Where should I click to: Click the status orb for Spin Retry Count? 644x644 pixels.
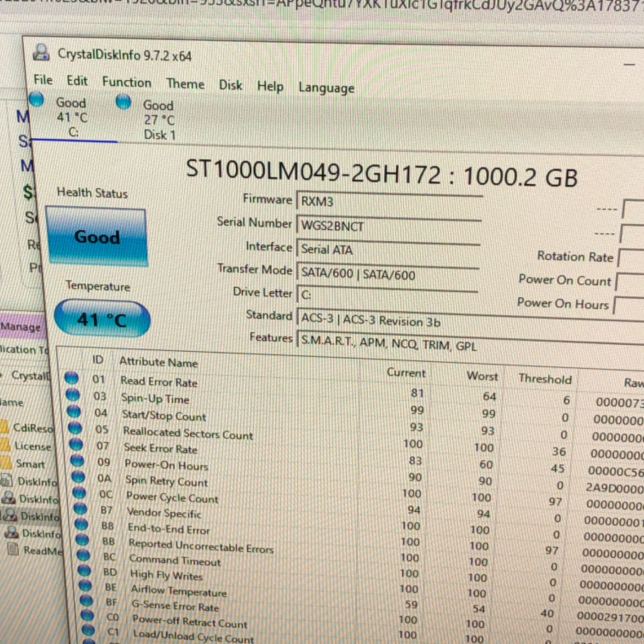(x=78, y=477)
